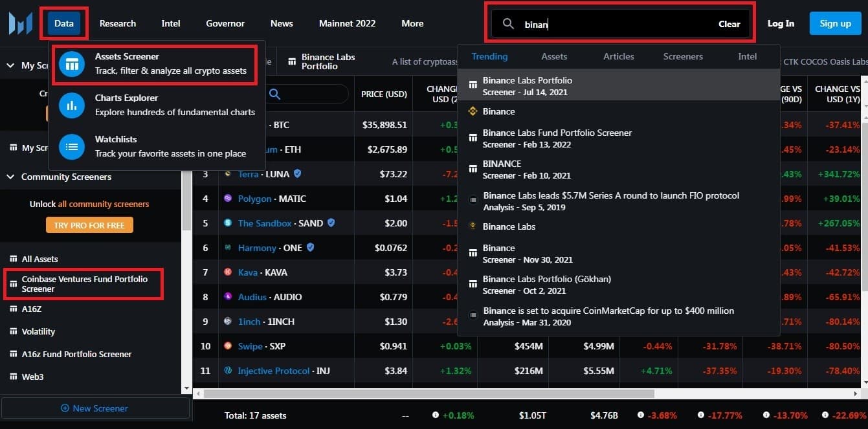Open the Volatility screener
Image resolution: width=868 pixels, height=429 pixels.
click(x=38, y=331)
